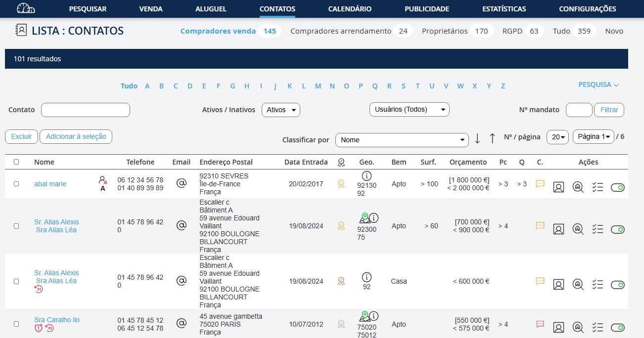Open contact profile icon for abal marie
The image size is (644, 338).
pyautogui.click(x=558, y=187)
